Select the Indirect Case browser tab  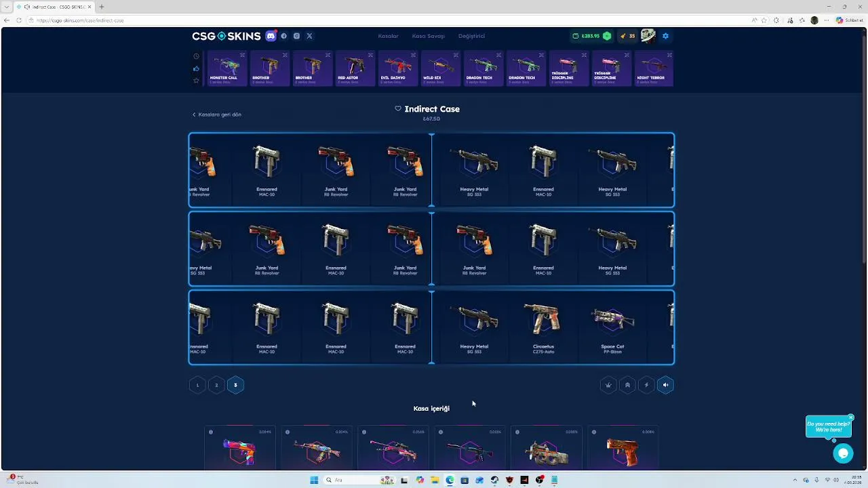56,7
